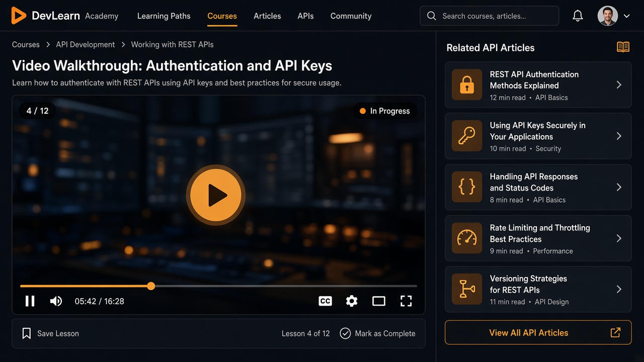The image size is (644, 362).
Task: Expand the REST API Authentication Methods chevron
Action: [619, 85]
